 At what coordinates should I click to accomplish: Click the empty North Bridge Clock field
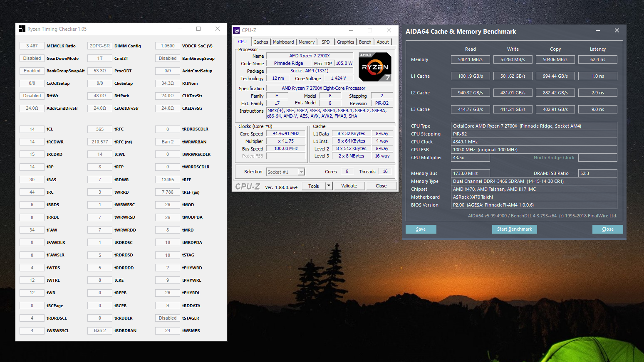coord(597,158)
